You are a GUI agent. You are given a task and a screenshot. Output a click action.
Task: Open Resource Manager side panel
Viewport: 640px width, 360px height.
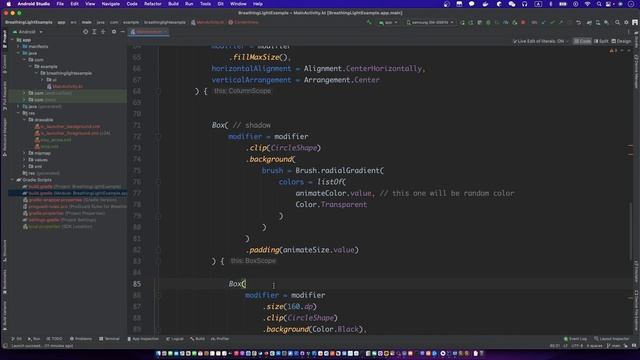[4, 137]
